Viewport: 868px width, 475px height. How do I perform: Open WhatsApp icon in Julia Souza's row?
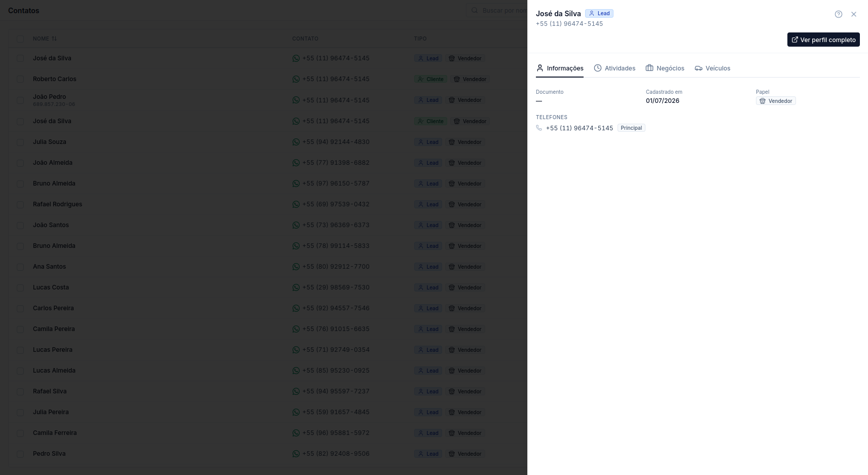296,142
